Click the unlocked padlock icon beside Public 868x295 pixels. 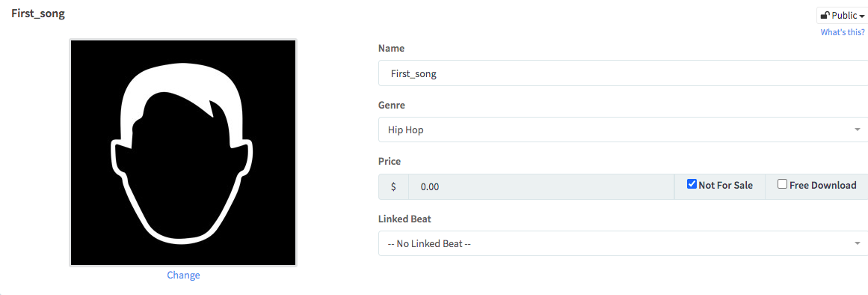point(825,16)
